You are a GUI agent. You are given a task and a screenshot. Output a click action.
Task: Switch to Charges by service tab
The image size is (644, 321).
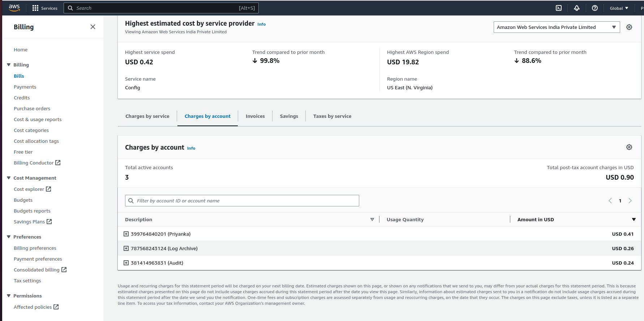coord(147,116)
